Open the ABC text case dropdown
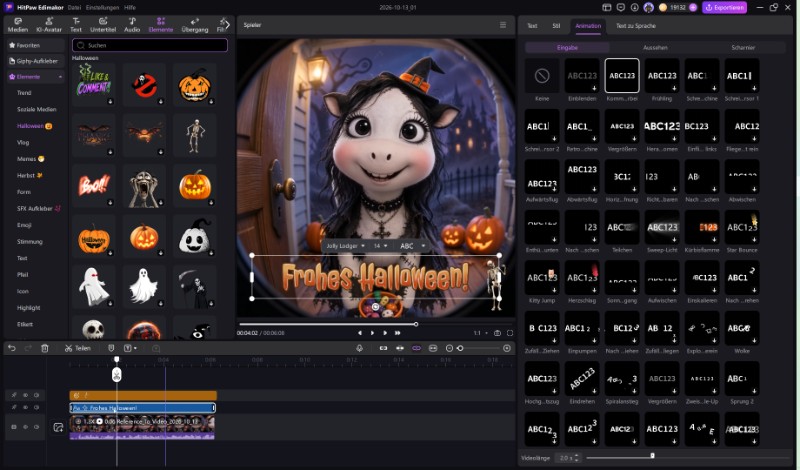Screen dimensions: 800x470 pyautogui.click(x=412, y=246)
